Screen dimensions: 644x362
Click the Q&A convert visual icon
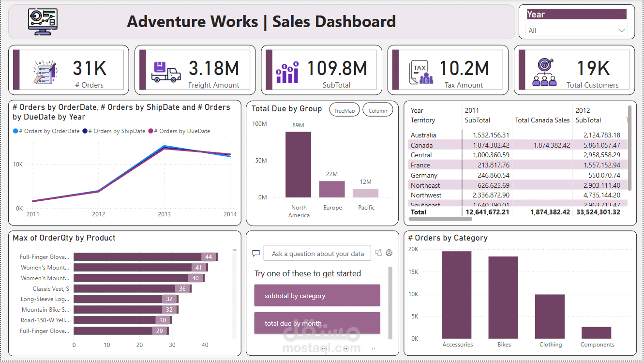[378, 253]
